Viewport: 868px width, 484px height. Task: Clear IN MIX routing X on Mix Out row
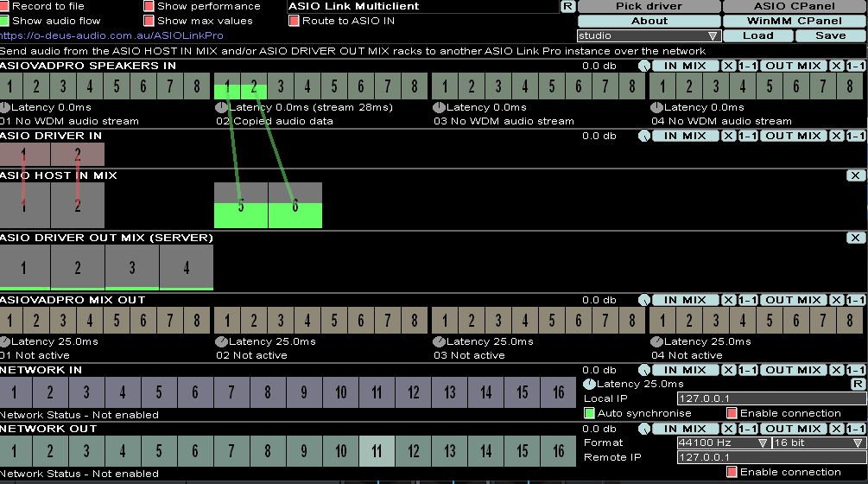728,300
